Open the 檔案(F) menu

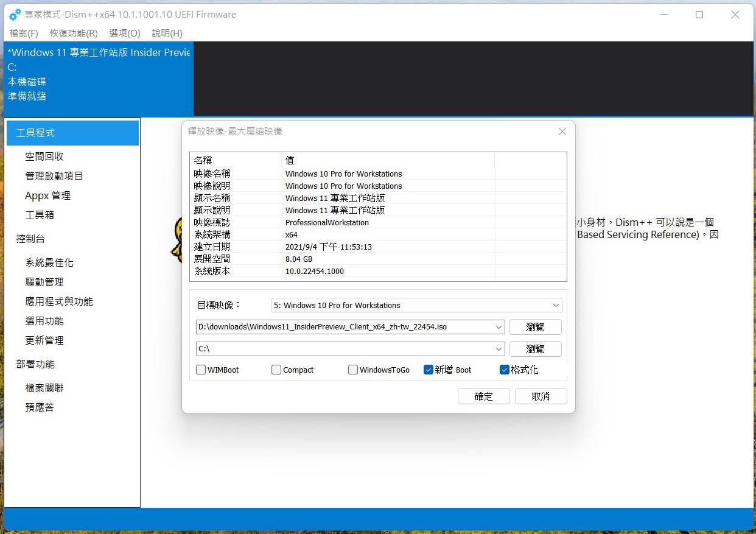[x=24, y=33]
